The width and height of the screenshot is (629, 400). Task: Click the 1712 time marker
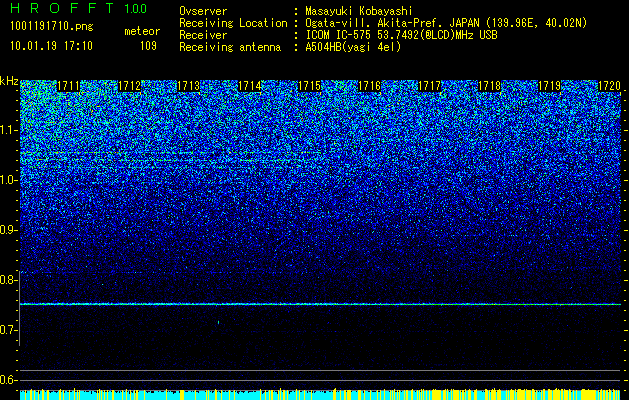pos(129,86)
